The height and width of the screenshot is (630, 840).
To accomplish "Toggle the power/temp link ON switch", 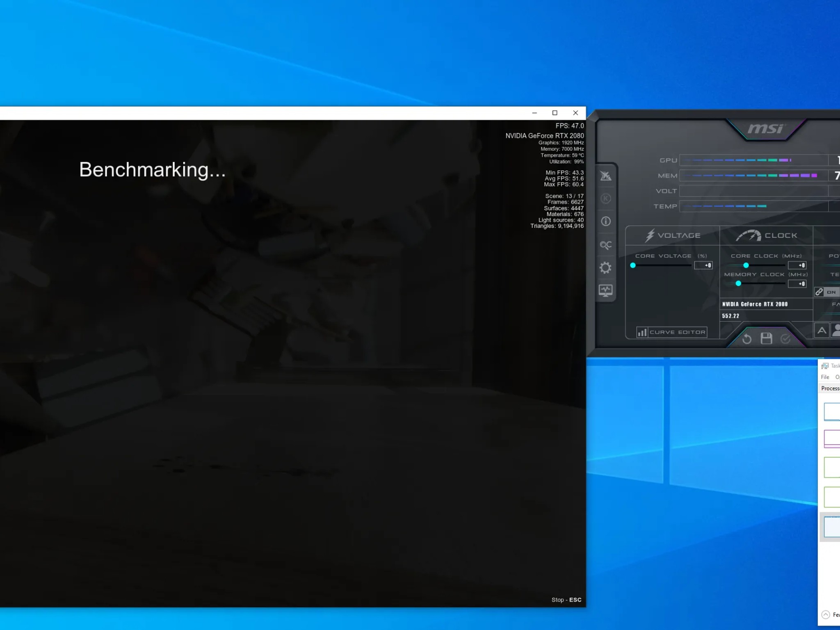I will [832, 292].
